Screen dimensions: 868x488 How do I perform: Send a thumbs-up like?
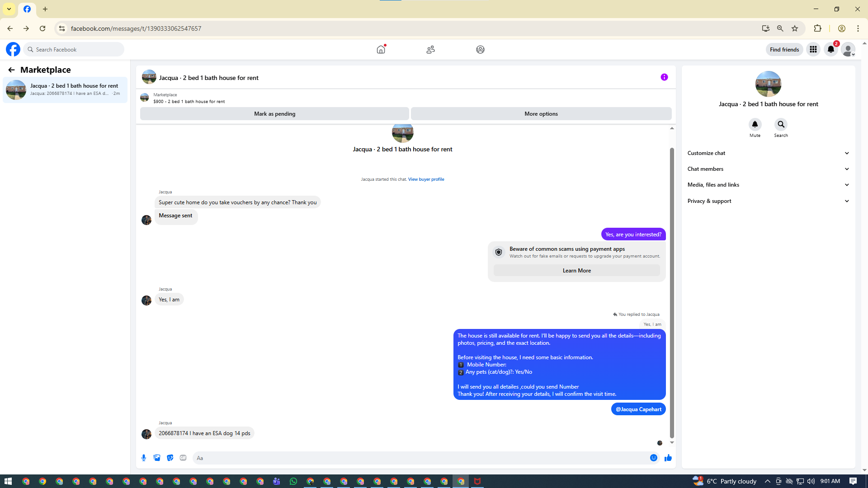[668, 458]
